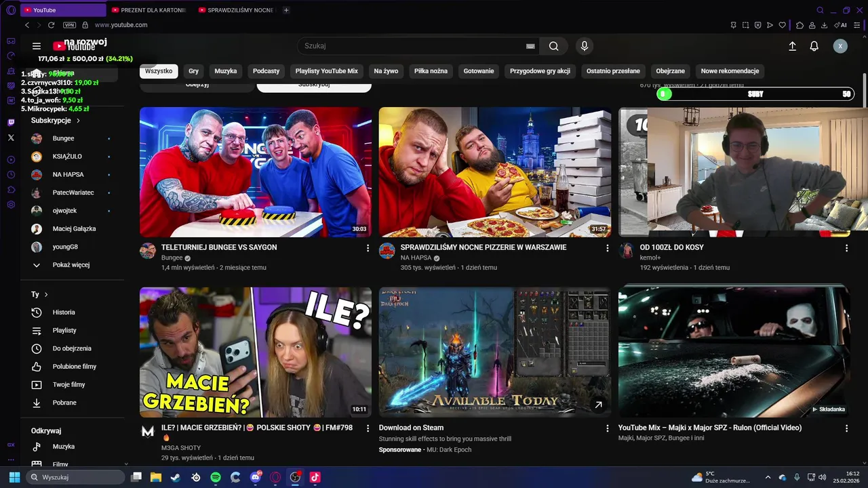Click the Create upload icon

(792, 46)
